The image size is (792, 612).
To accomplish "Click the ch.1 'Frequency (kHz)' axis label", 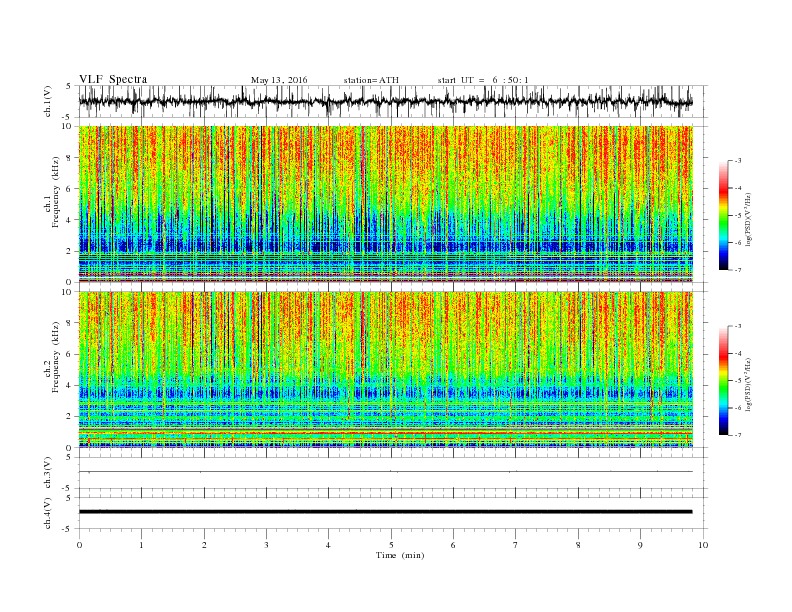I will [x=56, y=192].
